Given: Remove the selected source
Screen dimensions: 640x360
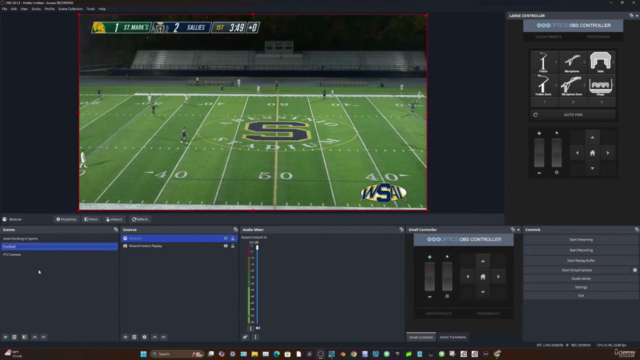Looking at the screenshot, I should coord(134,337).
